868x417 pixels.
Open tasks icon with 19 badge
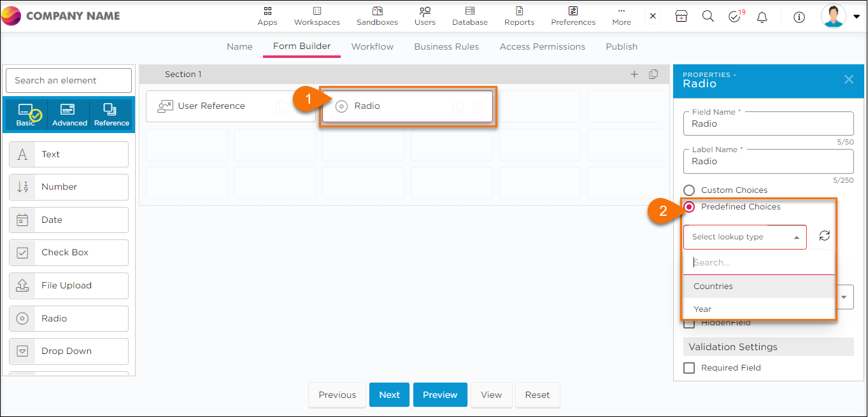pos(736,17)
